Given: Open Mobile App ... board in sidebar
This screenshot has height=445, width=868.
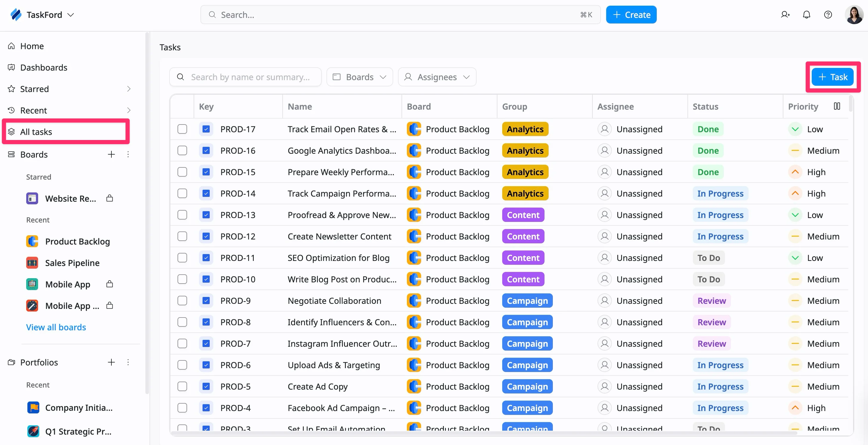Looking at the screenshot, I should (x=72, y=306).
